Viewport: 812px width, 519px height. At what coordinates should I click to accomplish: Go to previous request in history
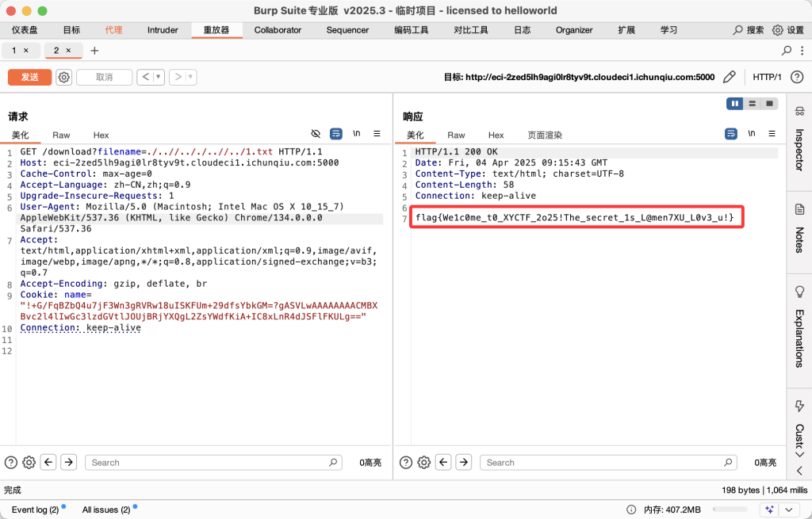click(146, 77)
